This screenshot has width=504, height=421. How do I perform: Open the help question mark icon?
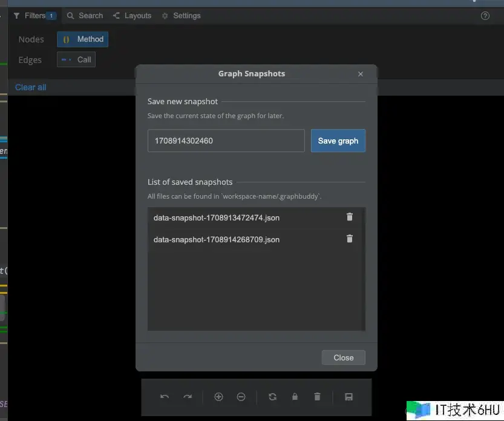click(x=485, y=16)
